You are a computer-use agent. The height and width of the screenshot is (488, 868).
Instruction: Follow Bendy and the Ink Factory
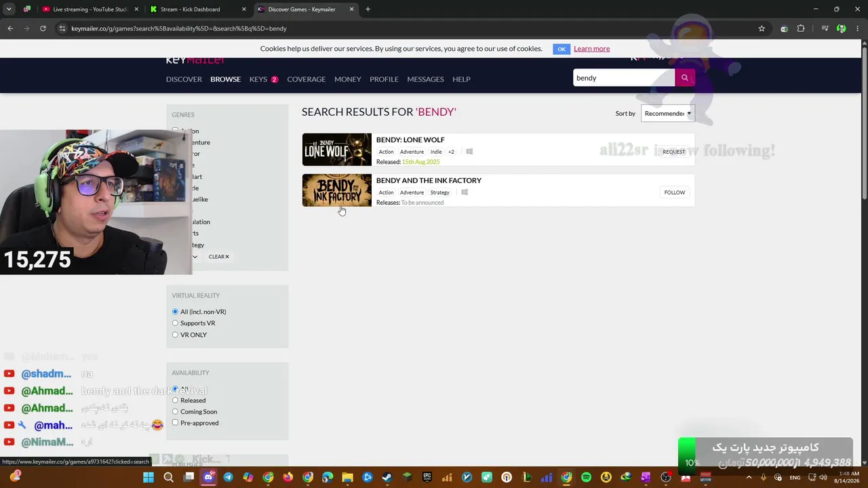click(675, 192)
